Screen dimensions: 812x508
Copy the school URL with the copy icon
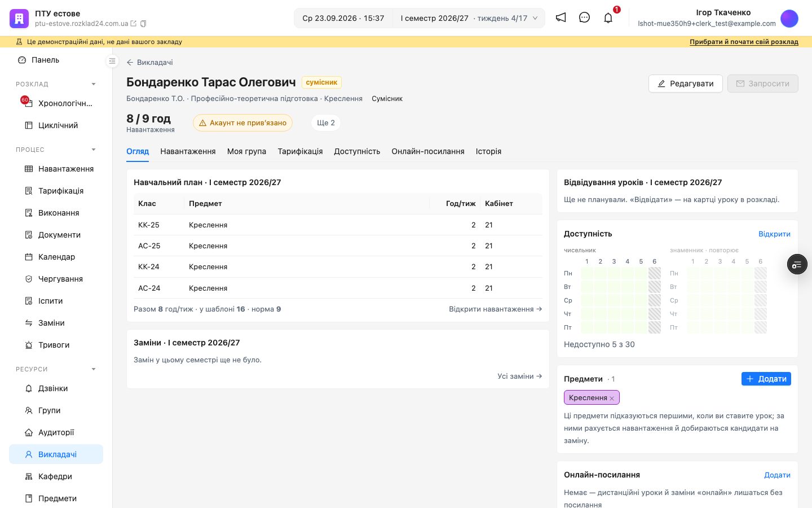(143, 24)
